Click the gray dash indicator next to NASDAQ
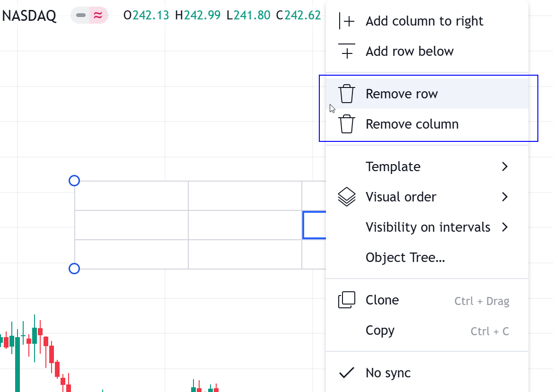This screenshot has height=392, width=553. pyautogui.click(x=81, y=16)
